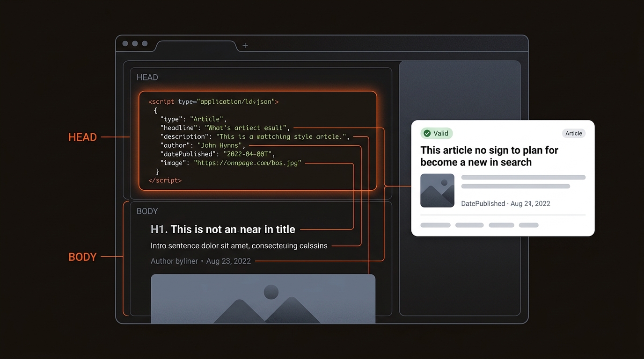Viewport: 644px width, 359px height.
Task: Click the opening script type="application/ld+json" line
Action: pos(213,101)
